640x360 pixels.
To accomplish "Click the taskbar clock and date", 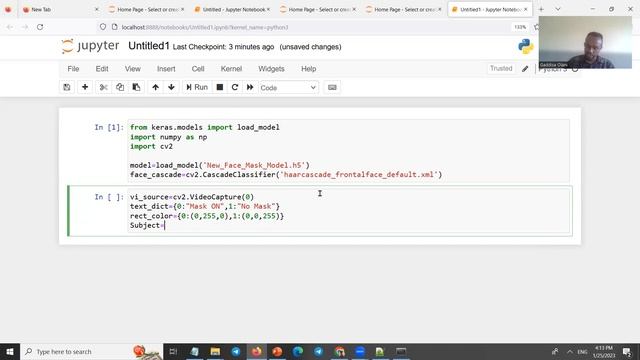I will point(604,351).
